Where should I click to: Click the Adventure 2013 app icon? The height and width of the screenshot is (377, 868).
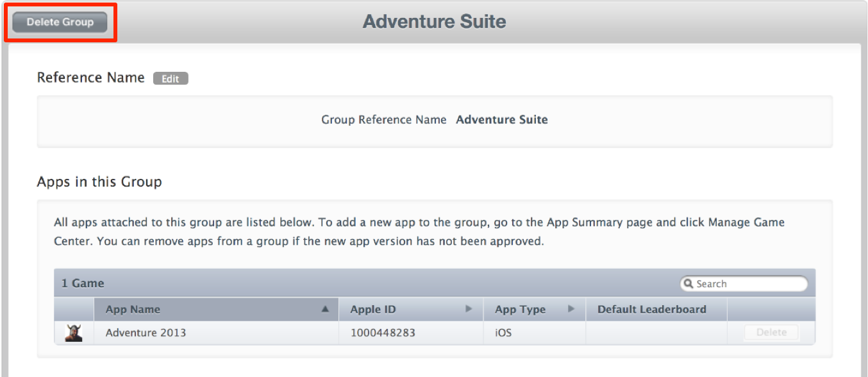[x=74, y=333]
